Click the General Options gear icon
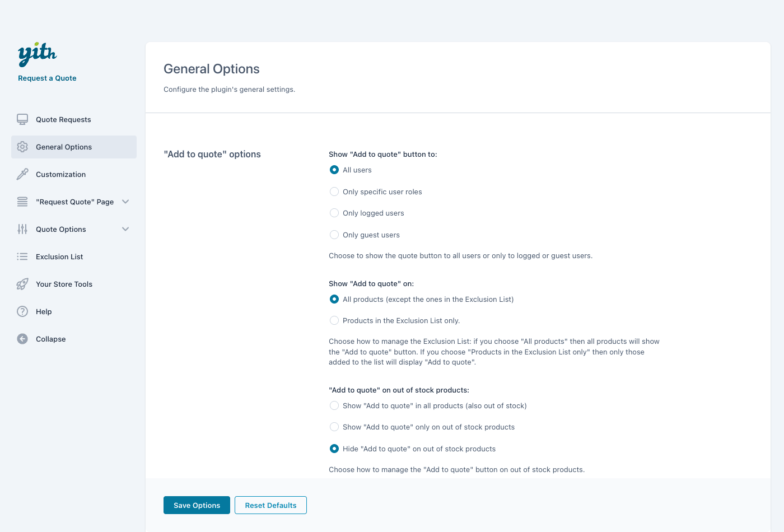Viewport: 784px width, 532px height. click(22, 147)
